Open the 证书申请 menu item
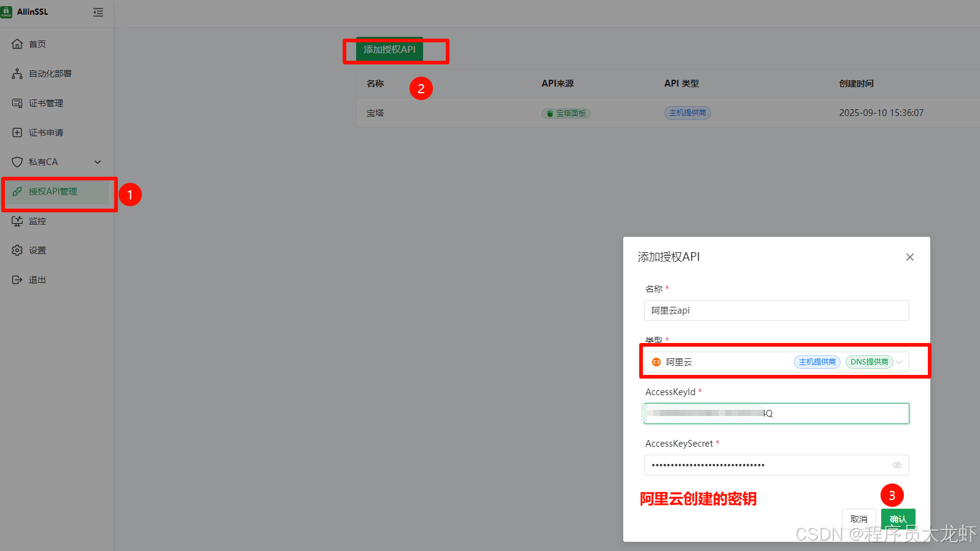This screenshot has height=551, width=980. [56, 133]
